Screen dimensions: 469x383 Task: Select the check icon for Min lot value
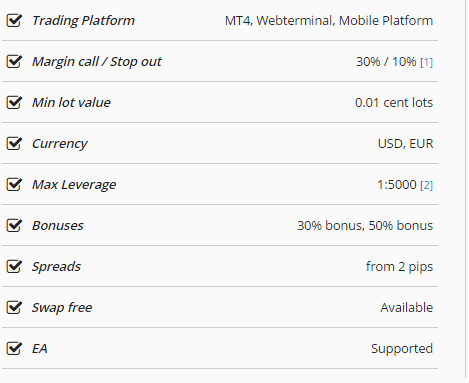(x=14, y=103)
